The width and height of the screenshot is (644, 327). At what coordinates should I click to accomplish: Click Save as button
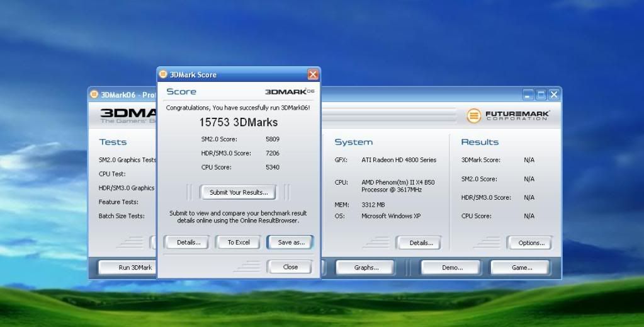click(x=291, y=243)
